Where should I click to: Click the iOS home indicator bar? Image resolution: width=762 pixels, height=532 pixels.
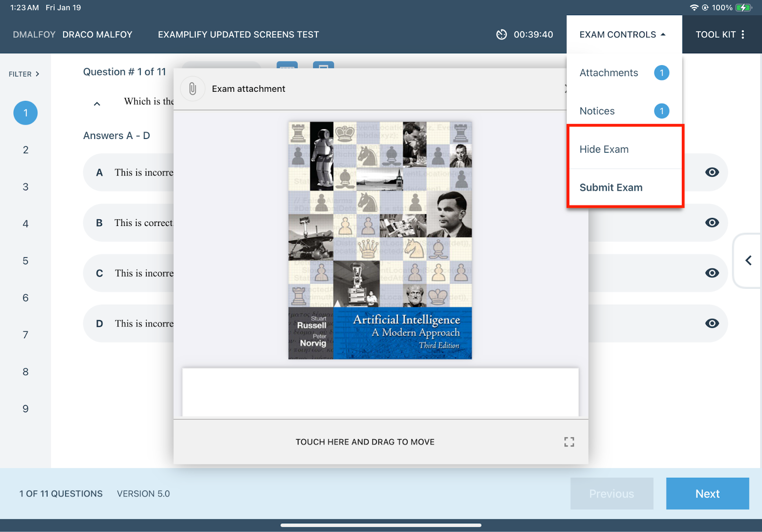coord(381,525)
